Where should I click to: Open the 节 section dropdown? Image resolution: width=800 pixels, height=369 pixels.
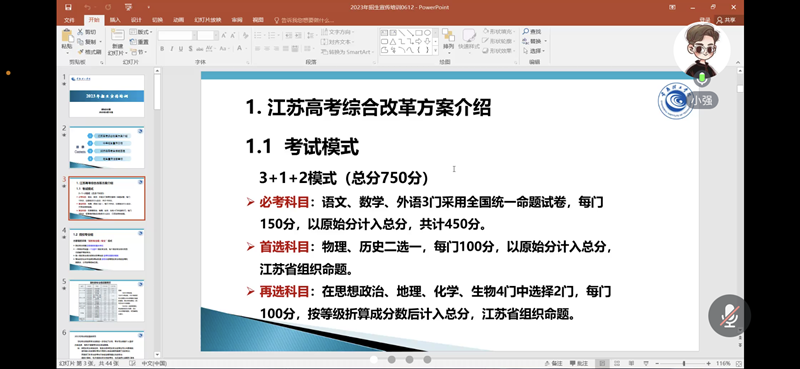tap(139, 52)
